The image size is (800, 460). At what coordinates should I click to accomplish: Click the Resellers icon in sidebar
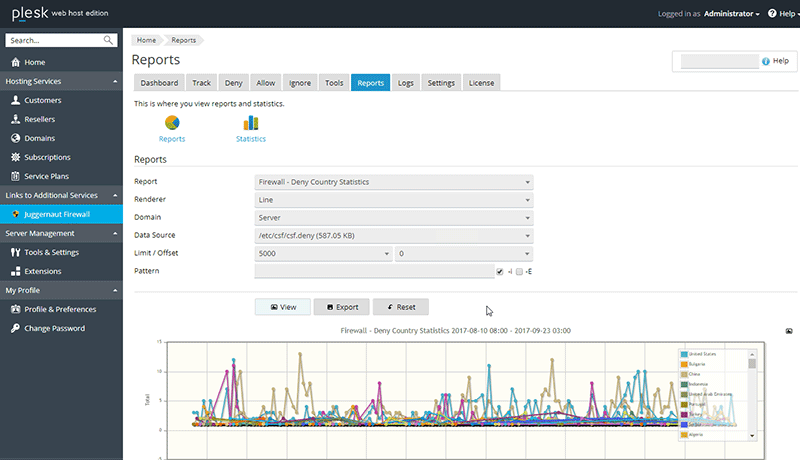(15, 119)
